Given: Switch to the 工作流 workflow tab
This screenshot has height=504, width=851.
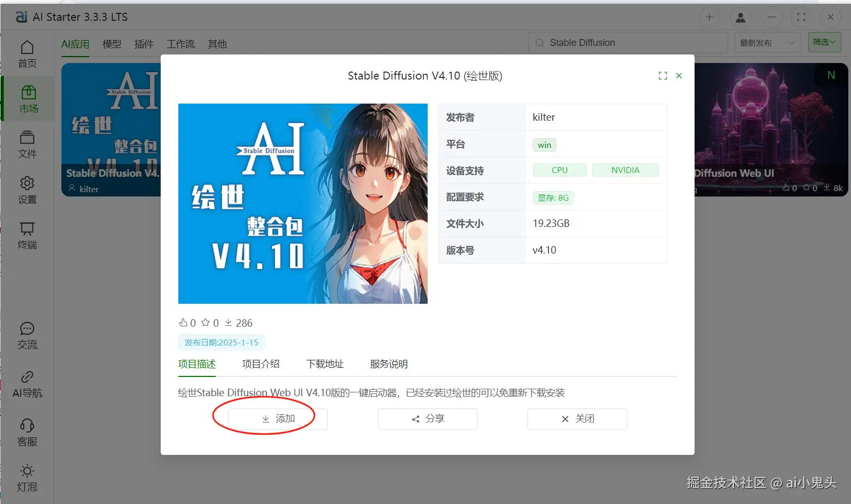Looking at the screenshot, I should [180, 44].
